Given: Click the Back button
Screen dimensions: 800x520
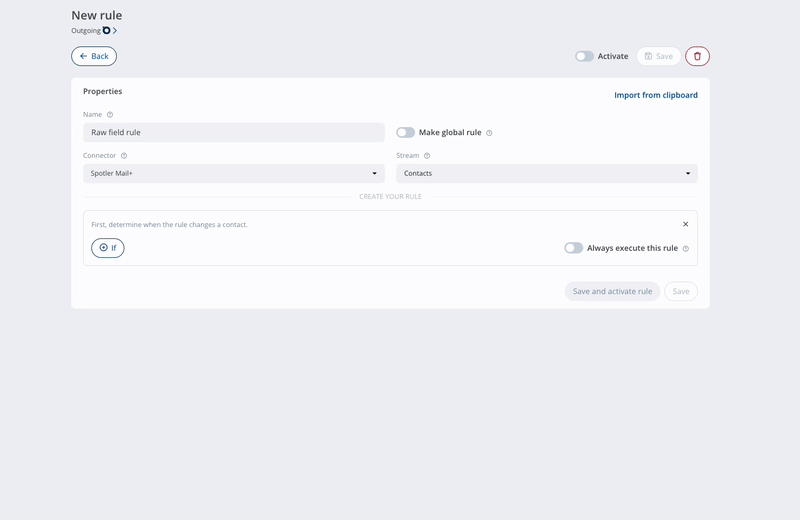Looking at the screenshot, I should pos(94,56).
